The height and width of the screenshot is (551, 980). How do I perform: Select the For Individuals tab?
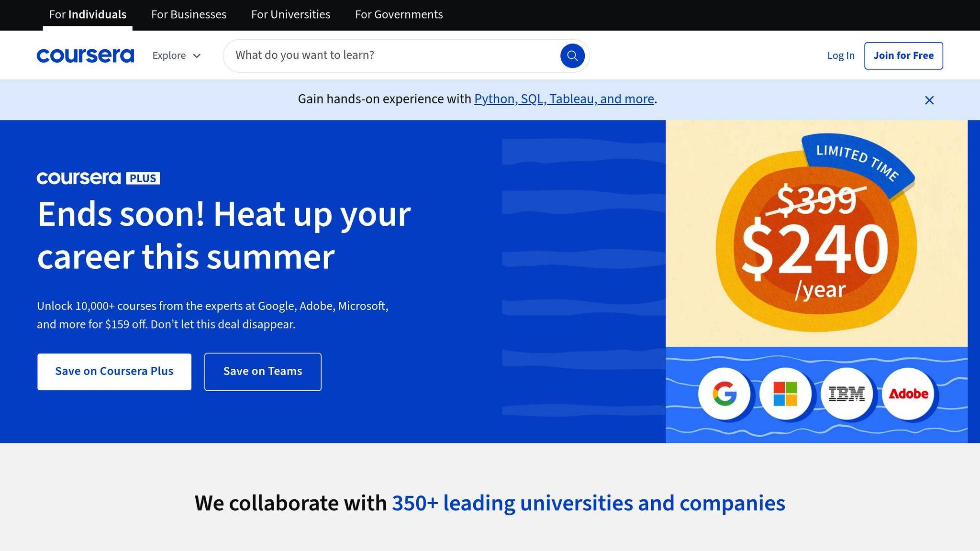click(88, 15)
